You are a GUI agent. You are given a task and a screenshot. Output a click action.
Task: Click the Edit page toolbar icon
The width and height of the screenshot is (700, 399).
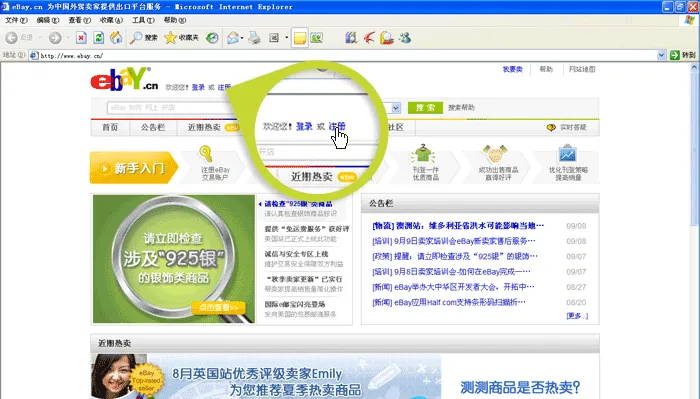(x=274, y=38)
